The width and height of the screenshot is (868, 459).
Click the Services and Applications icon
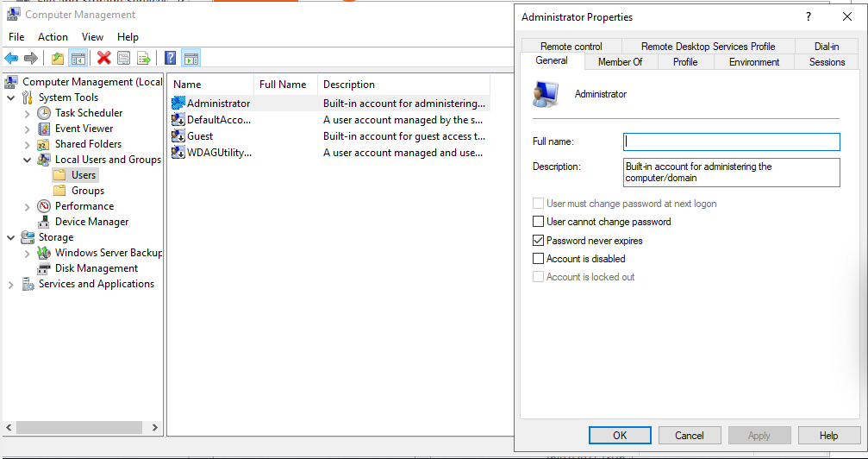(x=27, y=284)
